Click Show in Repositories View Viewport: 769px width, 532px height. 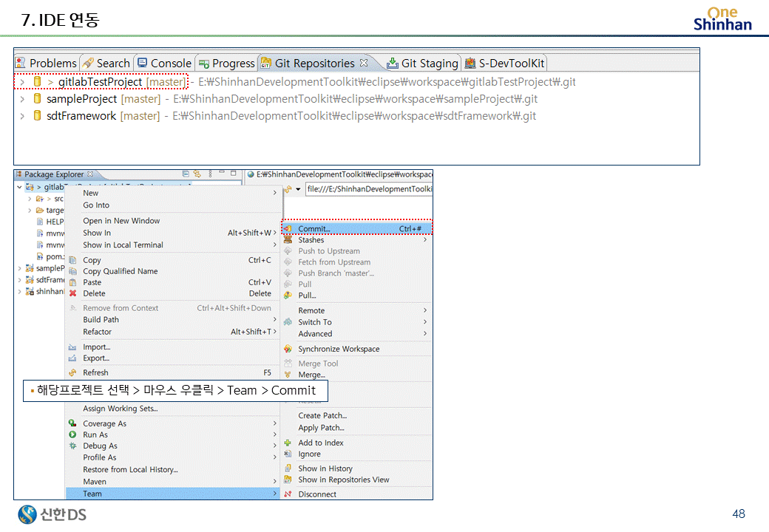click(357, 480)
